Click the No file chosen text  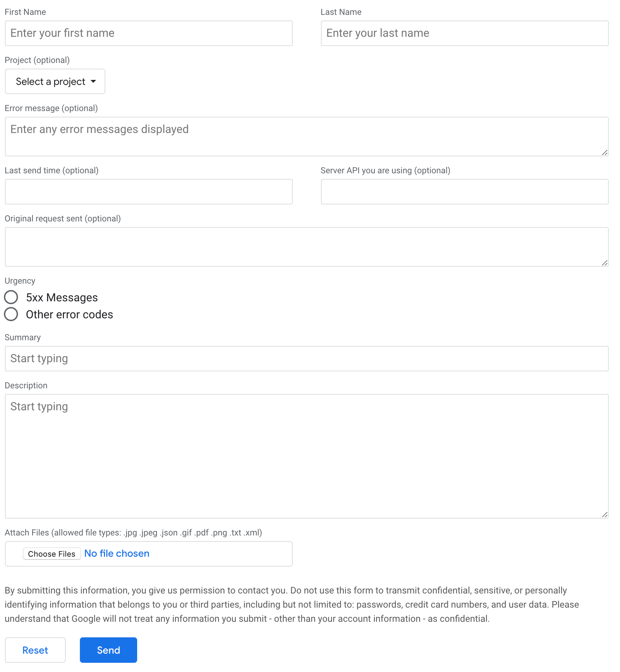[x=117, y=554]
